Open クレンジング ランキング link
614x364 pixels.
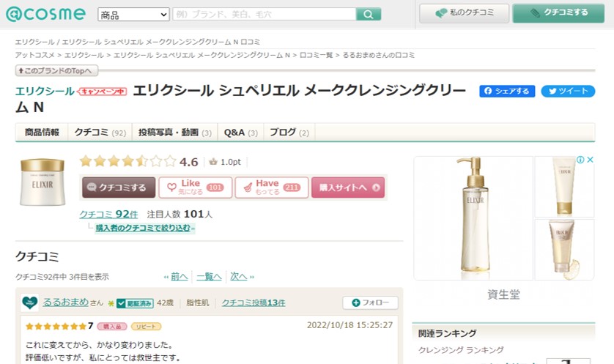click(x=461, y=350)
